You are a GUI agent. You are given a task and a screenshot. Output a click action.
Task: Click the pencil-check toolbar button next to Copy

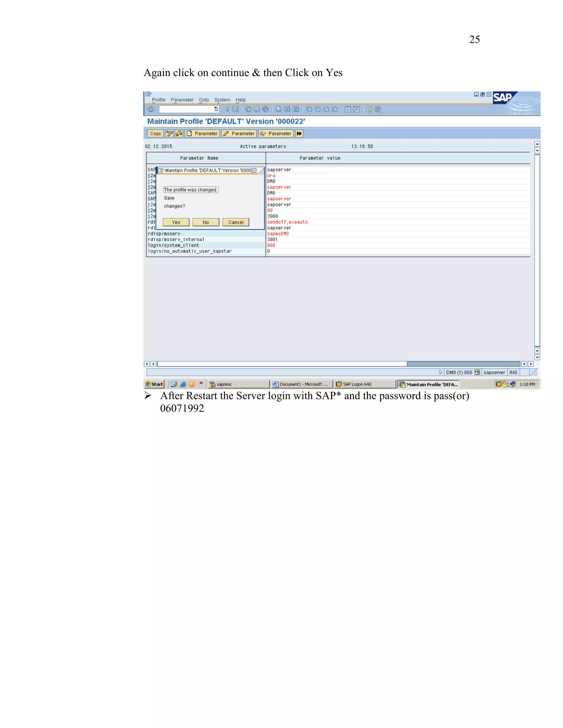(x=169, y=133)
